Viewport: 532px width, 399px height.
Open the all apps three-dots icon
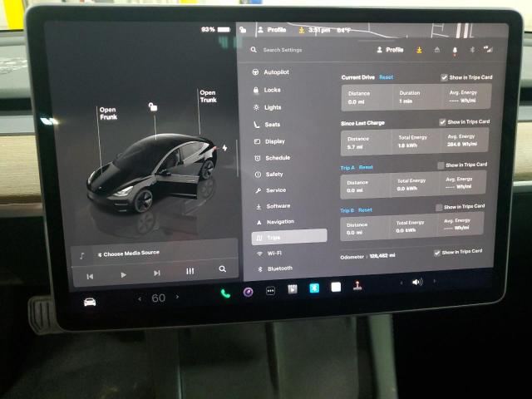point(270,291)
